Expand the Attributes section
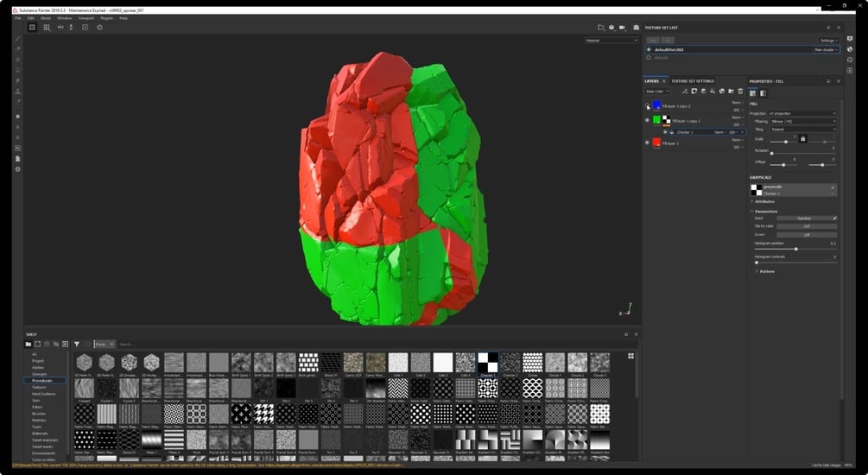 [x=764, y=201]
